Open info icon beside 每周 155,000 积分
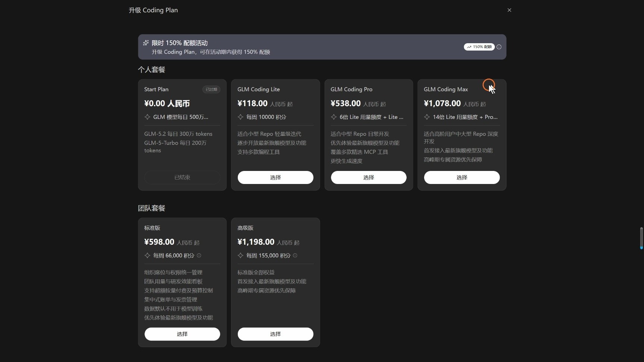The image size is (644, 362). 295,255
